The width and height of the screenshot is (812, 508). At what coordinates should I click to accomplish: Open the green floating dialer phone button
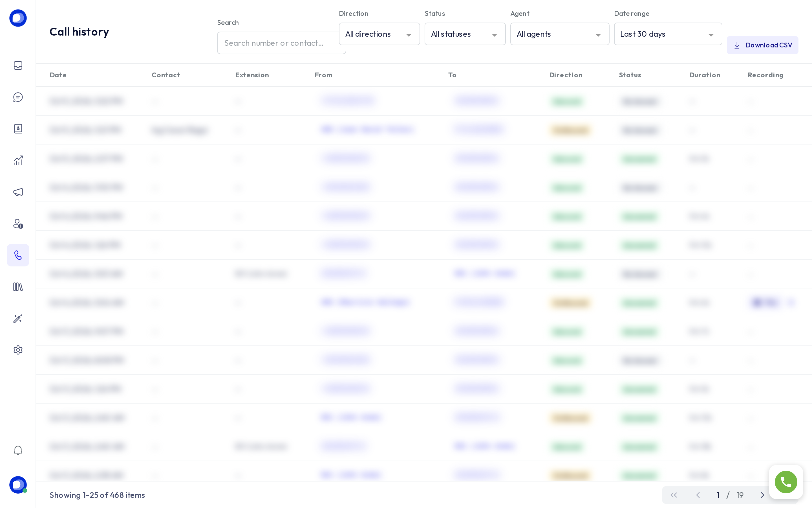[x=786, y=482]
